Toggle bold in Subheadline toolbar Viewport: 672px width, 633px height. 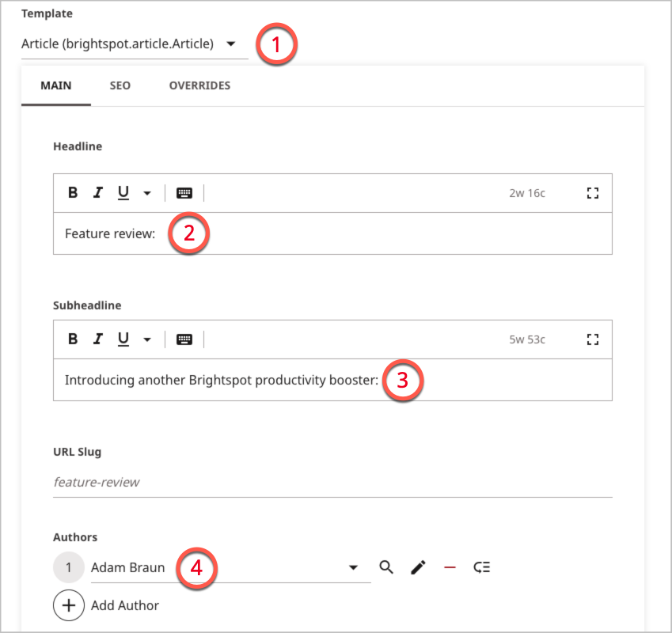[73, 339]
